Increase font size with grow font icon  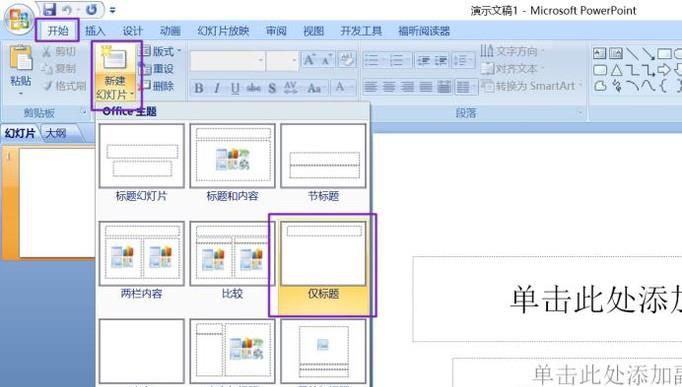[x=309, y=60]
